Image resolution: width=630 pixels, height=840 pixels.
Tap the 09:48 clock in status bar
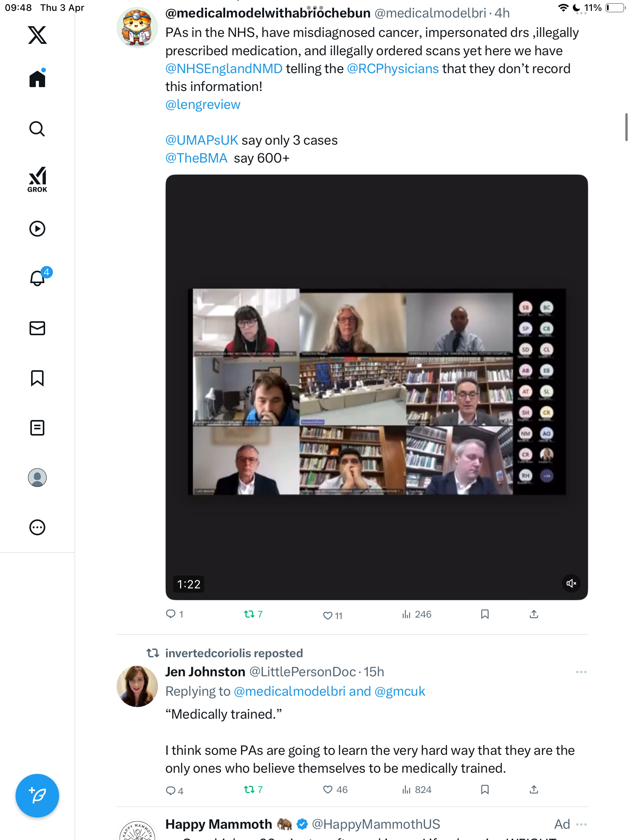click(18, 8)
